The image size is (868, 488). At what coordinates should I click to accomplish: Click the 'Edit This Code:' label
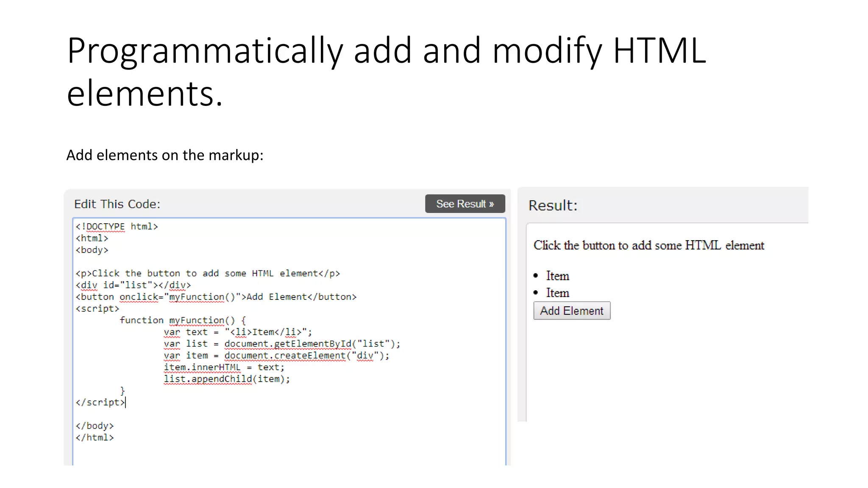pos(117,204)
